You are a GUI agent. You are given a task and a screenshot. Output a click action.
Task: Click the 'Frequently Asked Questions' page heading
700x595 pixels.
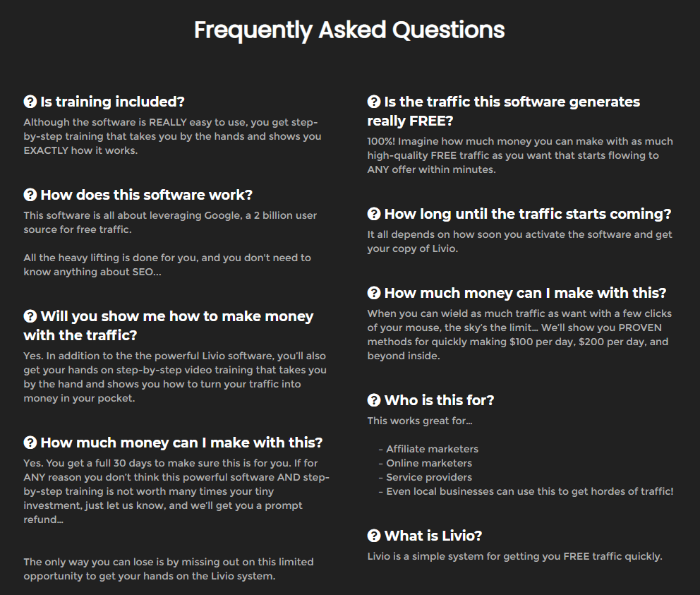(x=349, y=30)
